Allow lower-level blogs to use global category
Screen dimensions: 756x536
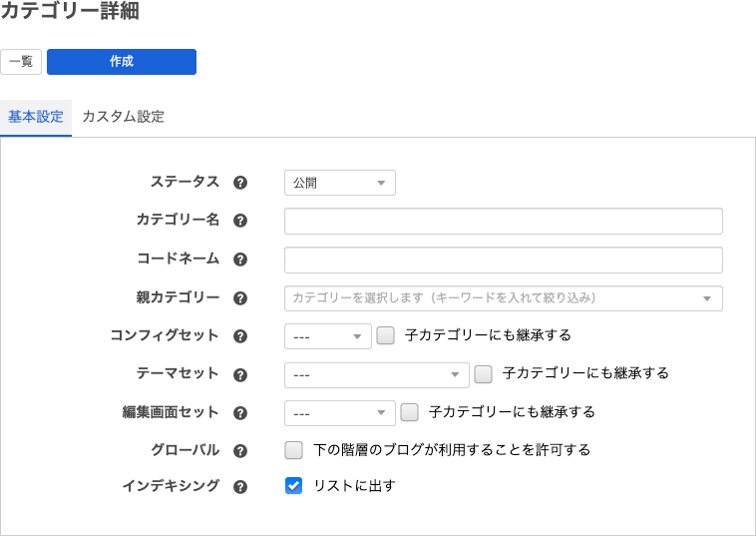pos(294,450)
